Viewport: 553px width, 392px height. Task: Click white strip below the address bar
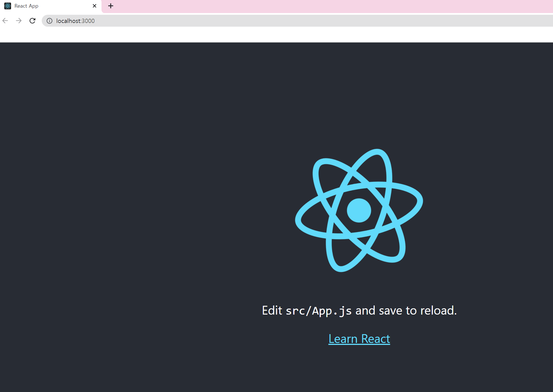[x=255, y=35]
